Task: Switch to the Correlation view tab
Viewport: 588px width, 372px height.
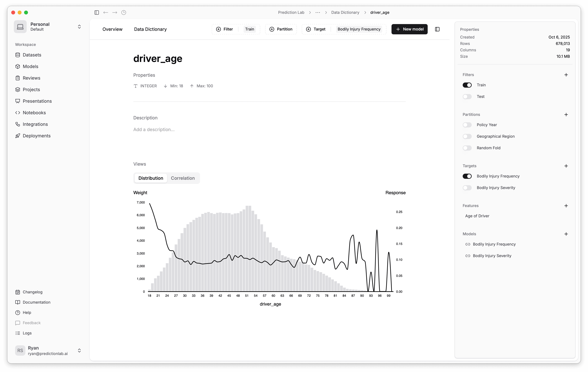Action: pyautogui.click(x=183, y=178)
